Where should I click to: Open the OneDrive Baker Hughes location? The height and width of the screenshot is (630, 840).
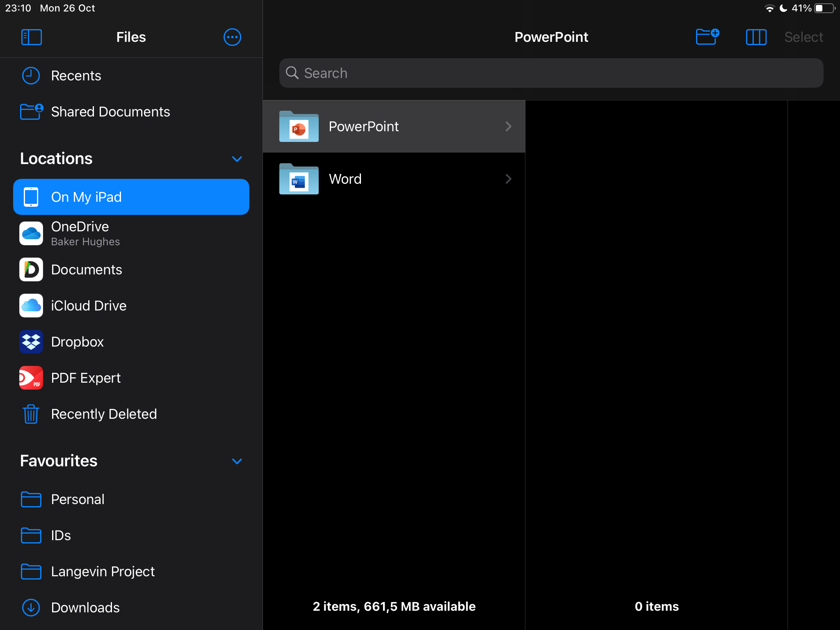(80, 233)
